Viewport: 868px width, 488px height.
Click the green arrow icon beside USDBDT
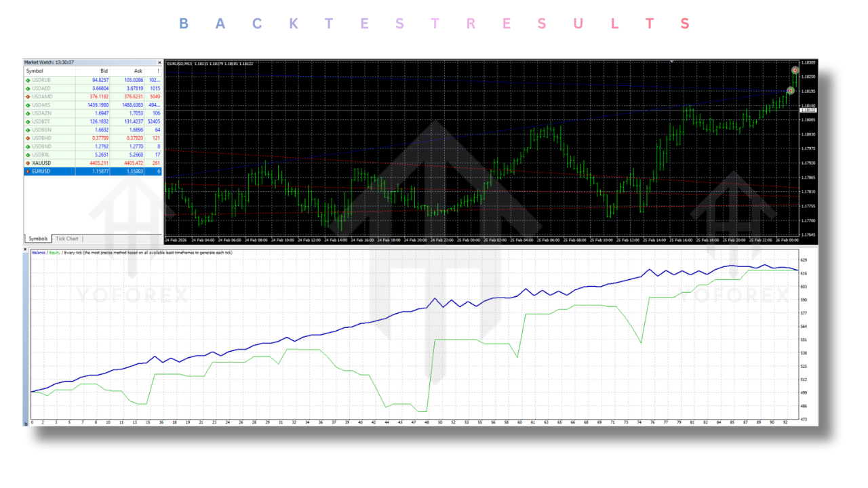pos(27,121)
